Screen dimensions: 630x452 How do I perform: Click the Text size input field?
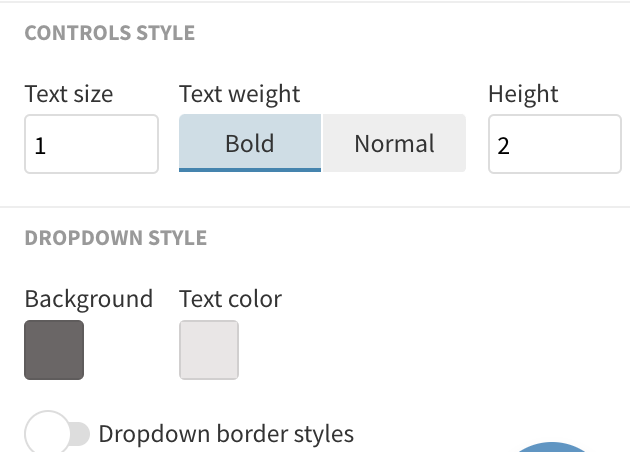click(91, 145)
